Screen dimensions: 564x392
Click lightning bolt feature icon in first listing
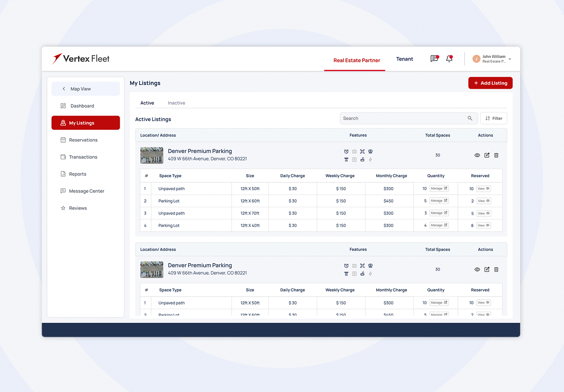tap(370, 159)
